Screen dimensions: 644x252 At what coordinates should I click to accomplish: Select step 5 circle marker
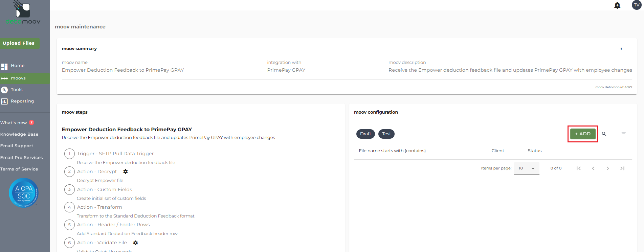69,225
